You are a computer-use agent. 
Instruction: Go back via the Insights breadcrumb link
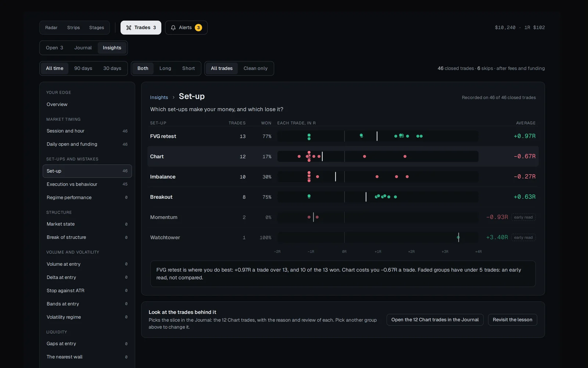pyautogui.click(x=159, y=98)
